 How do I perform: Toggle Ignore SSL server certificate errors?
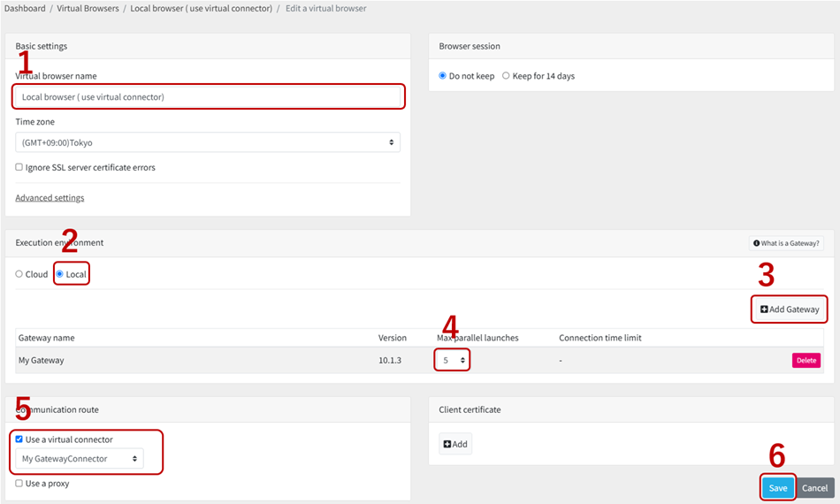pos(19,167)
